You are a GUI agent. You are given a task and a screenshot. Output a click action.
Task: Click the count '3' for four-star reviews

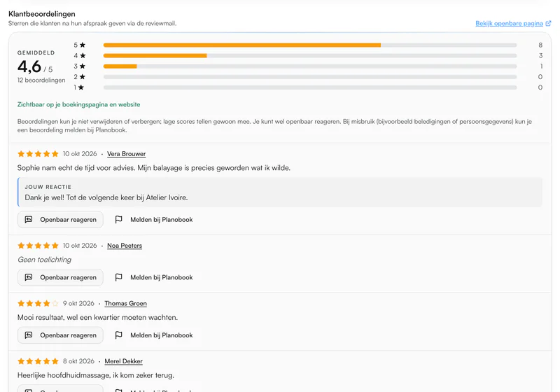click(x=540, y=56)
